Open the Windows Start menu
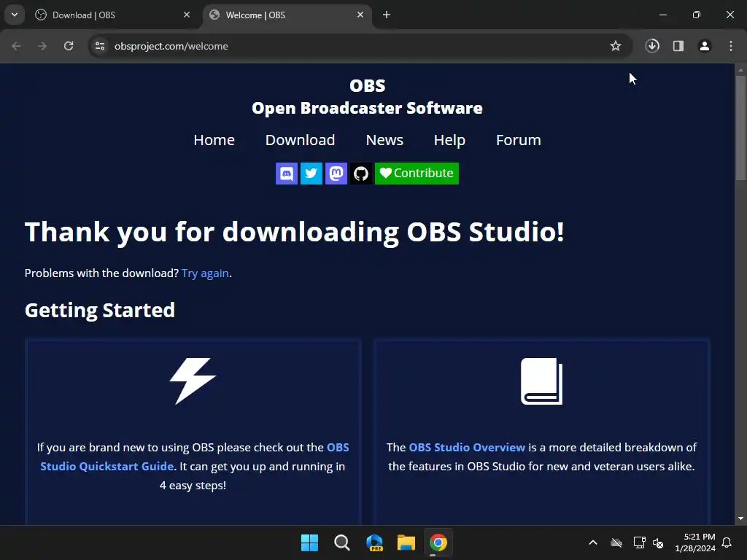 [309, 542]
